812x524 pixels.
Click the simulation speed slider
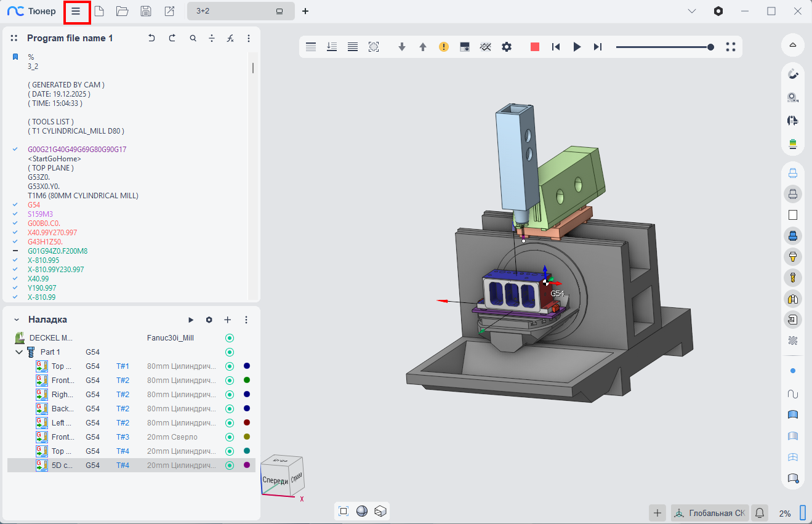(x=665, y=47)
